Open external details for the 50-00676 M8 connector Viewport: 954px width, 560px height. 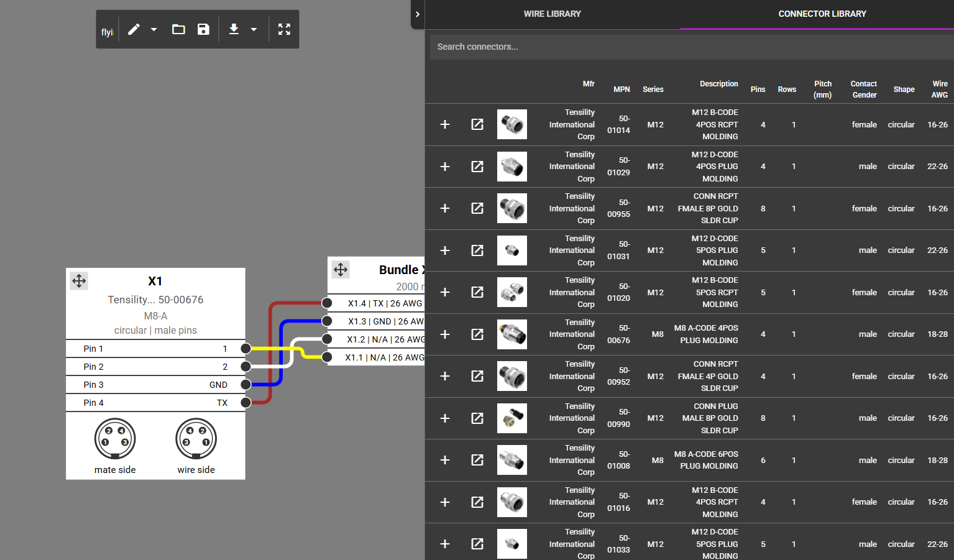477,334
